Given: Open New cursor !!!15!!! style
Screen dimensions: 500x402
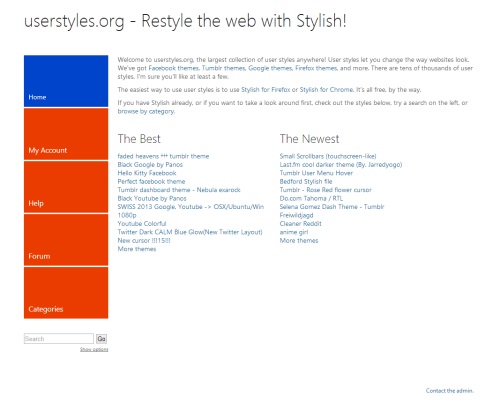Looking at the screenshot, I should (x=144, y=241).
